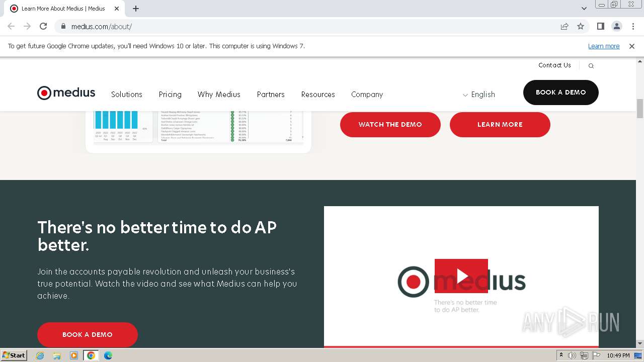Open the site search magnifier icon
The width and height of the screenshot is (644, 362).
coord(591,66)
